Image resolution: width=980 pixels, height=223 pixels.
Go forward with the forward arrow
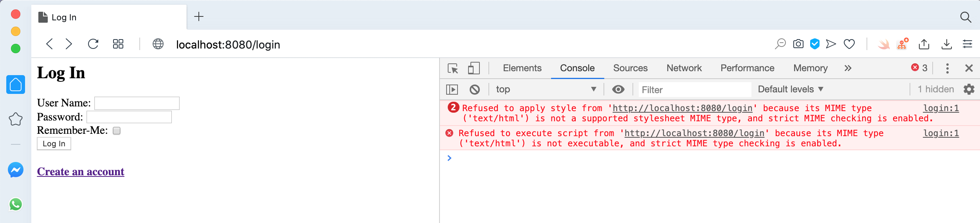click(69, 44)
